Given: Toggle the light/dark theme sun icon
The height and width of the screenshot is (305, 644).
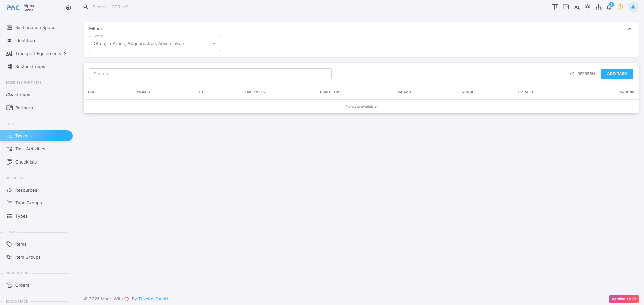Looking at the screenshot, I should (587, 7).
